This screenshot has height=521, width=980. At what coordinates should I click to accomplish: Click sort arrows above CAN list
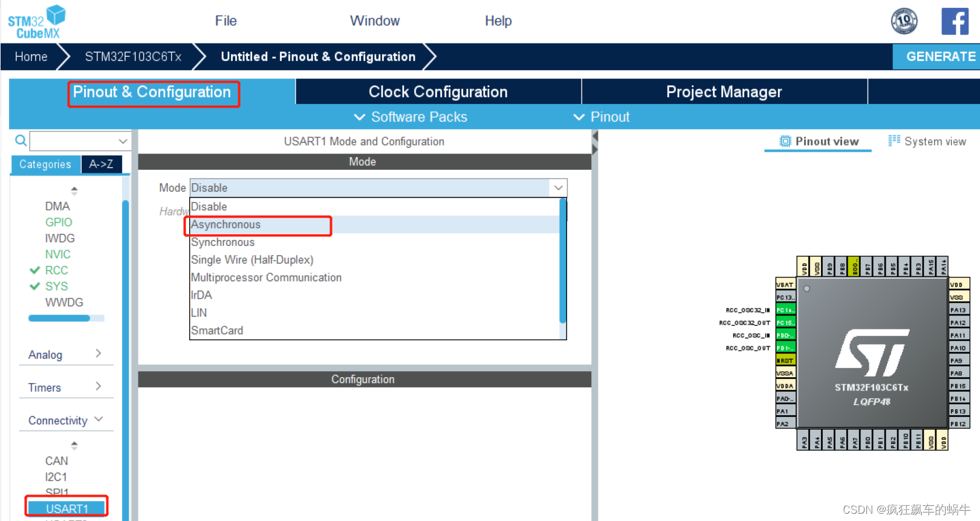[74, 445]
